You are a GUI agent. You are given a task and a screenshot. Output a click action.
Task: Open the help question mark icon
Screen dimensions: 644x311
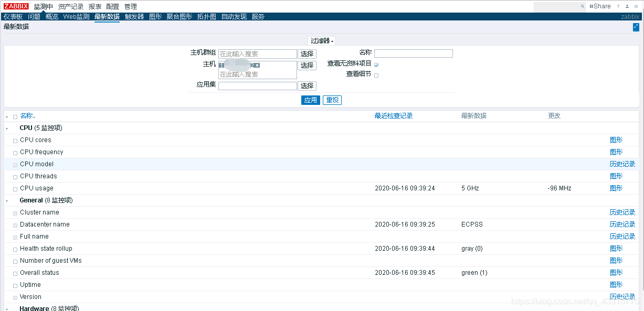click(618, 7)
